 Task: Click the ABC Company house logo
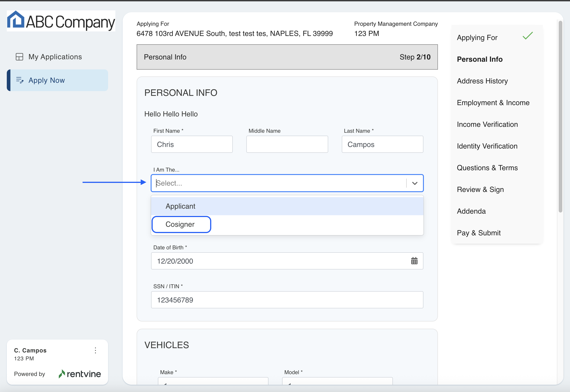[16, 20]
